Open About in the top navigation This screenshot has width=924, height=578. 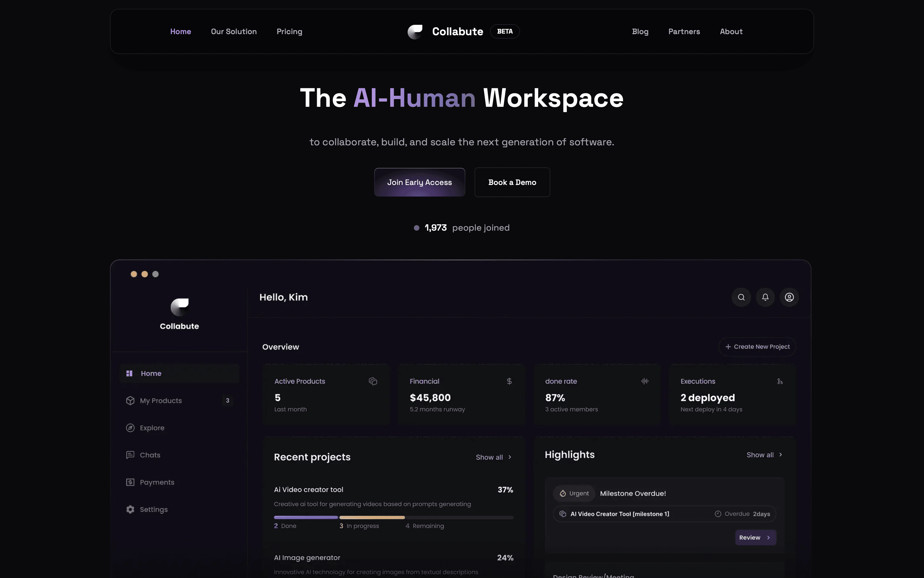pos(731,32)
